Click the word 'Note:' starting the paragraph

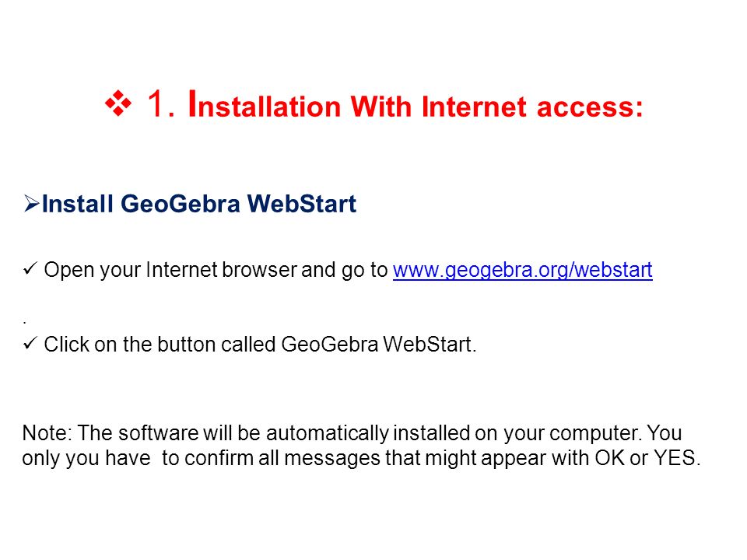click(x=47, y=433)
